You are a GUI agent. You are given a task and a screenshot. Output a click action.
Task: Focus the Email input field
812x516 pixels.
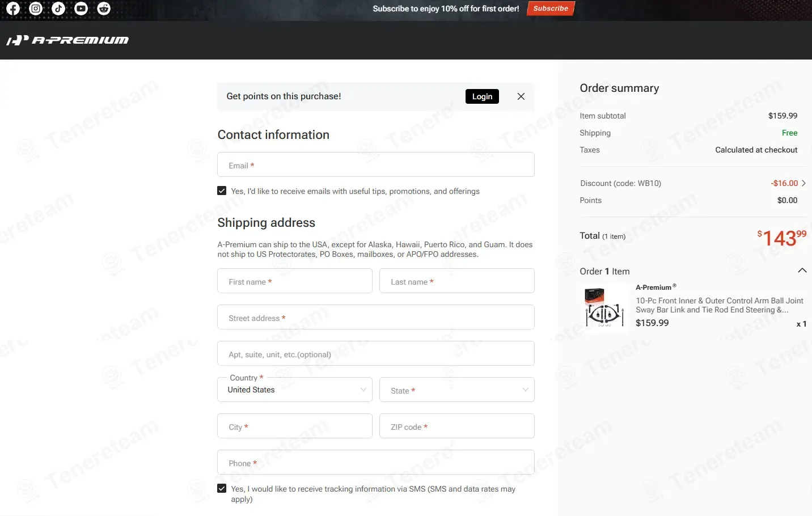[376, 164]
